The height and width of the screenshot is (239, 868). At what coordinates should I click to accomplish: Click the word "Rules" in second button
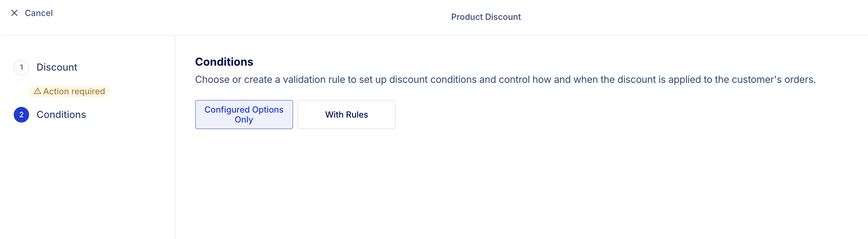point(357,115)
